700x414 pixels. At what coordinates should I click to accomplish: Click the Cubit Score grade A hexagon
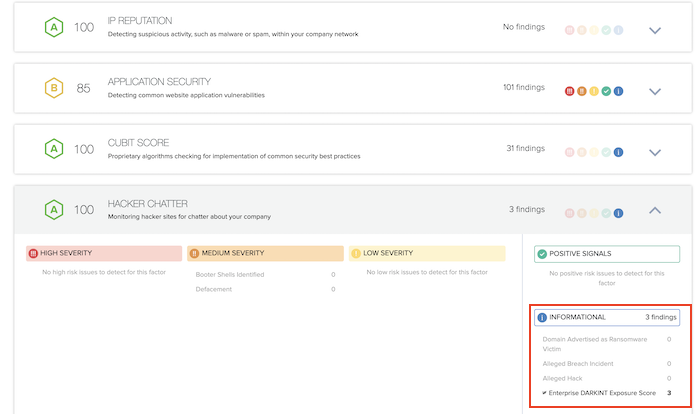point(54,149)
